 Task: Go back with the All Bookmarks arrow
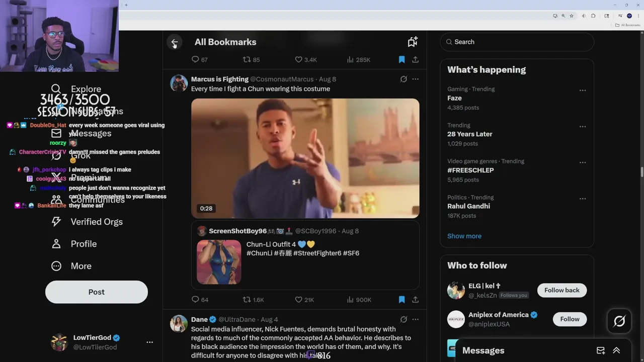(174, 42)
